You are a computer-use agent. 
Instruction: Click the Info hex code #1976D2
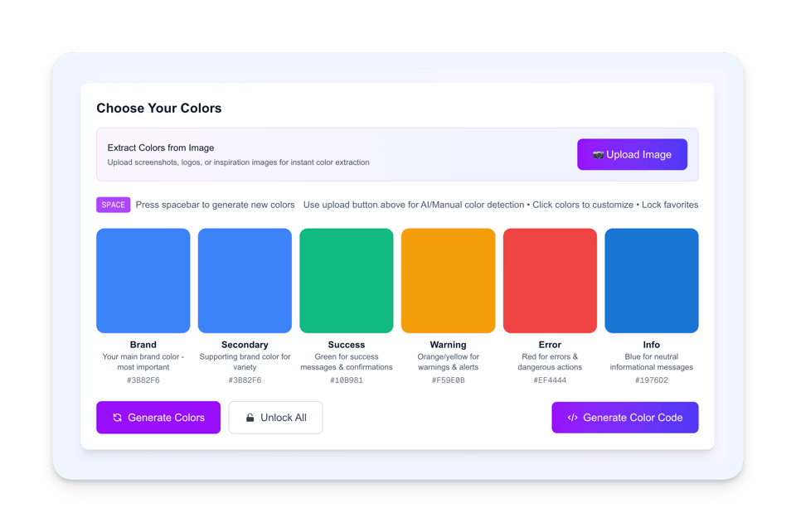[651, 380]
